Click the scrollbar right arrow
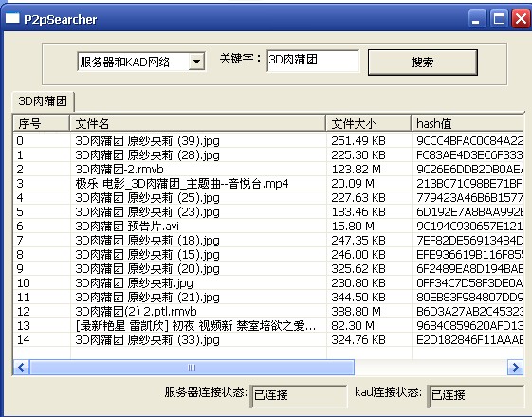Viewport: 532px width, 417px height. (515, 367)
